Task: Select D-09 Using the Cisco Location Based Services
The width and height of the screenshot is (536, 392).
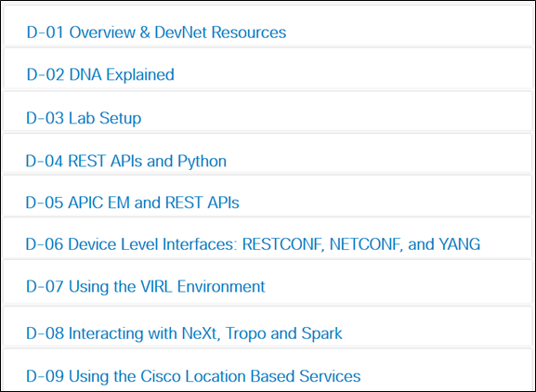Action: point(193,376)
